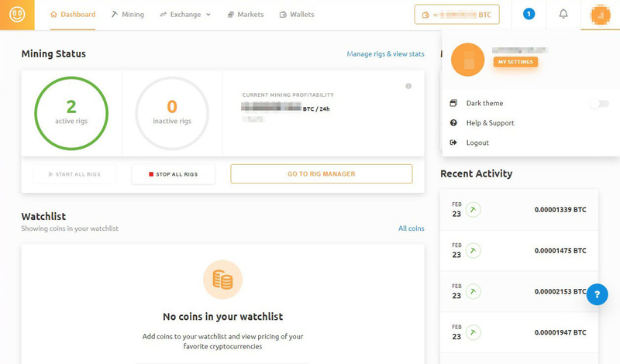Image resolution: width=620 pixels, height=364 pixels.
Task: Click the blue floating help button
Action: click(x=597, y=294)
